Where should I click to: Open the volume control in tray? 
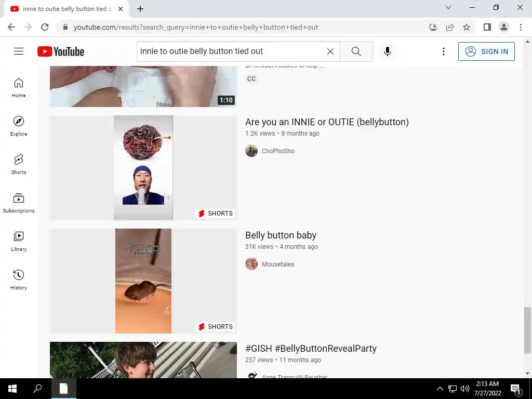pyautogui.click(x=465, y=389)
